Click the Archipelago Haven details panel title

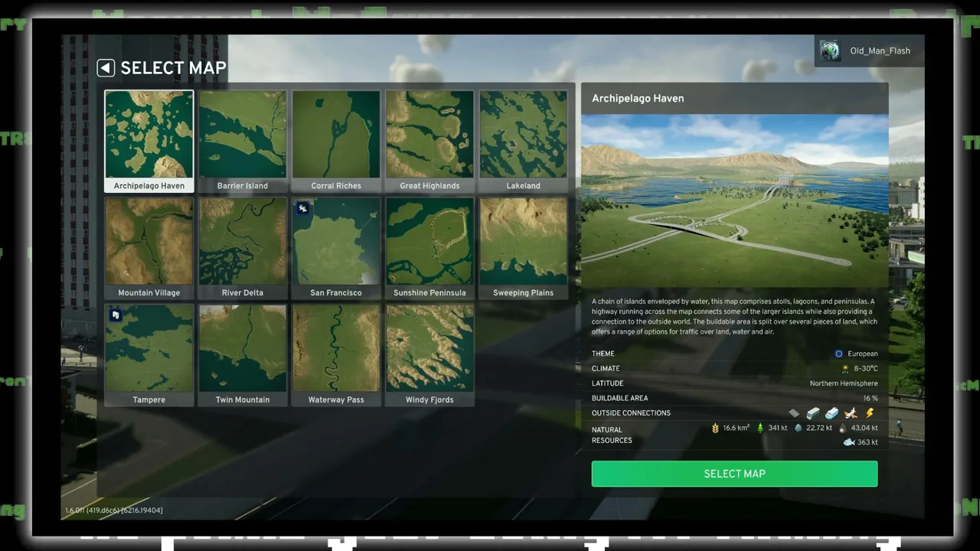(638, 98)
